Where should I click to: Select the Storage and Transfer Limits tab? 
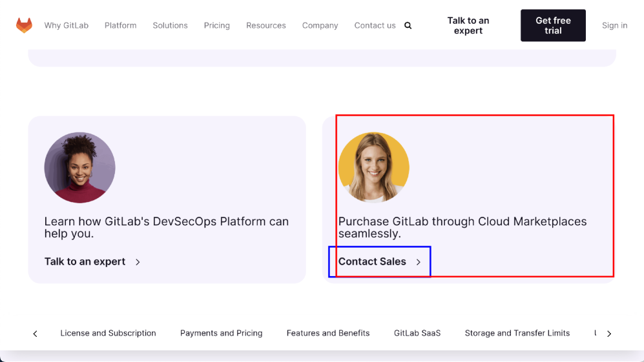(x=517, y=333)
